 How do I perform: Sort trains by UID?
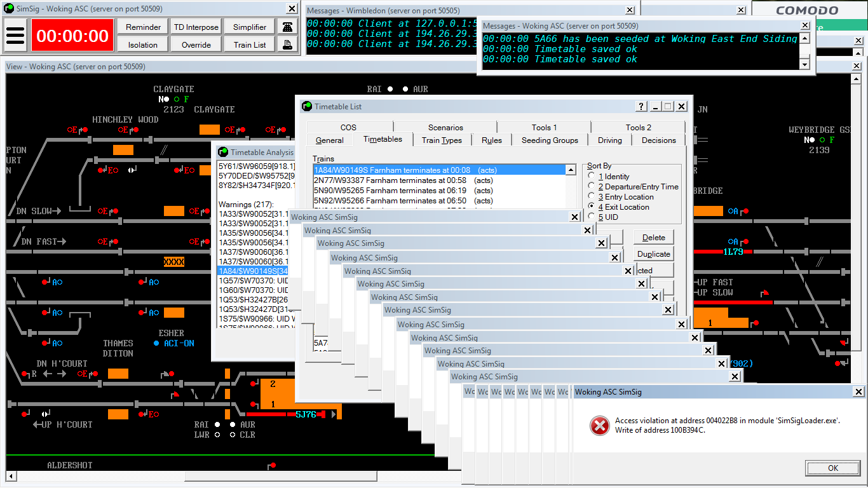pyautogui.click(x=592, y=217)
